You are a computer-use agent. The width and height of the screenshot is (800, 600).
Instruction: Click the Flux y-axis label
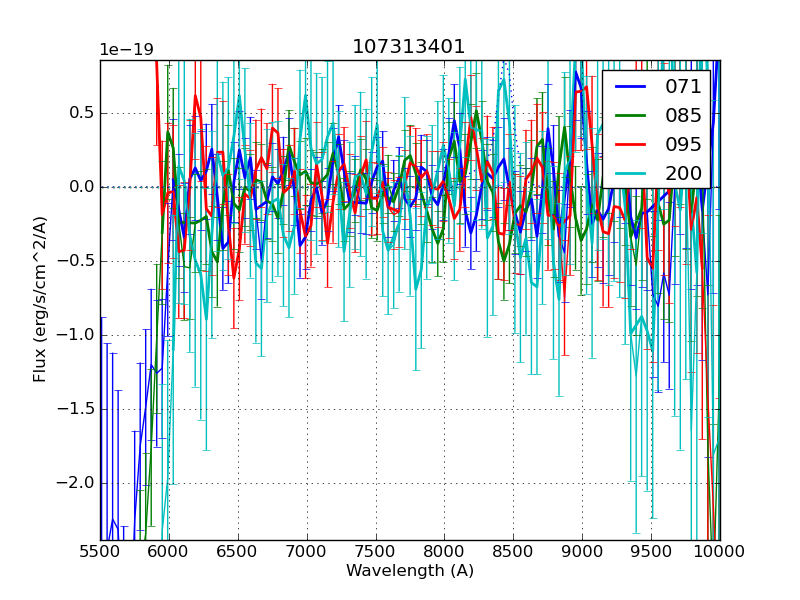[40, 300]
